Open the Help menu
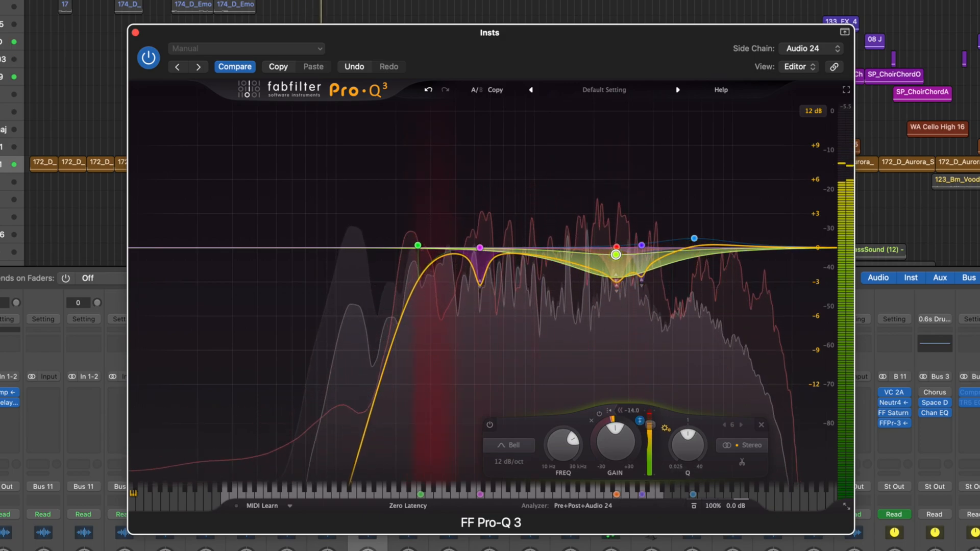Viewport: 980px width, 551px height. 721,90
